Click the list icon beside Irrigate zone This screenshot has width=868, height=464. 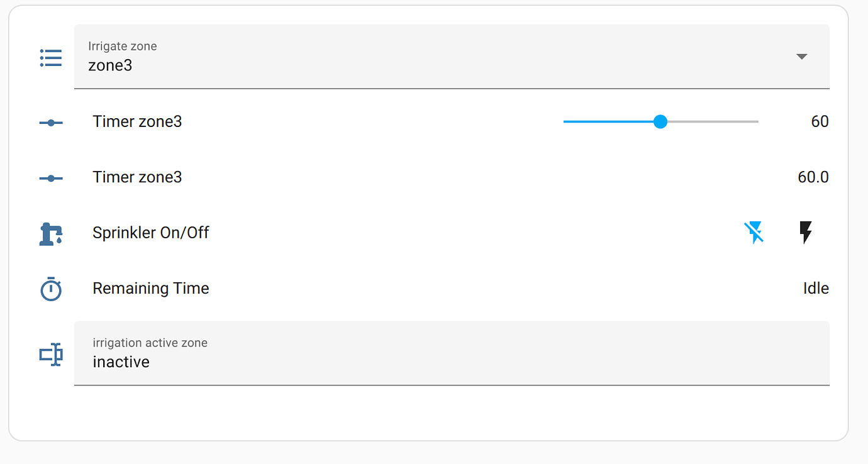(51, 58)
